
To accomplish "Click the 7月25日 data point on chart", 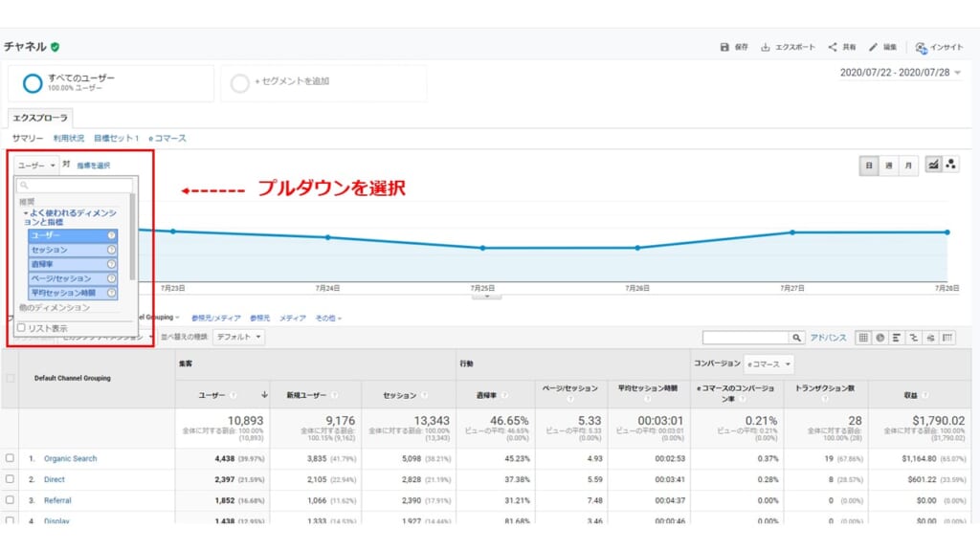I will [482, 248].
